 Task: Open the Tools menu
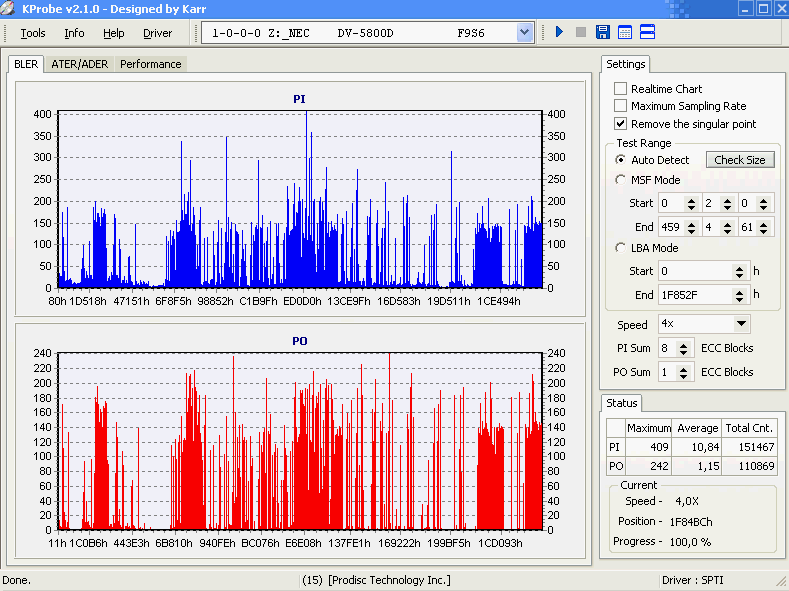point(33,33)
